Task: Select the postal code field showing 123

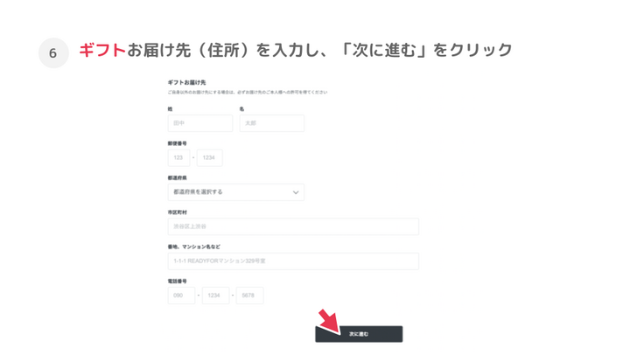Action: coord(178,157)
